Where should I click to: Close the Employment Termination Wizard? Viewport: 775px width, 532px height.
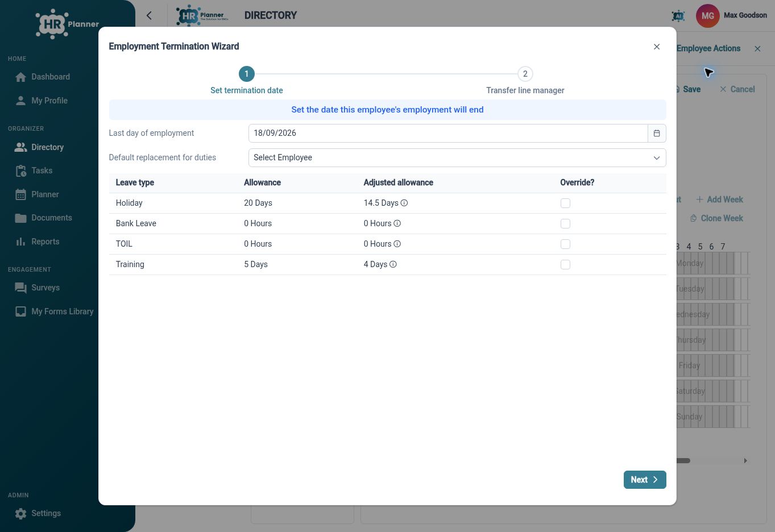pyautogui.click(x=657, y=47)
